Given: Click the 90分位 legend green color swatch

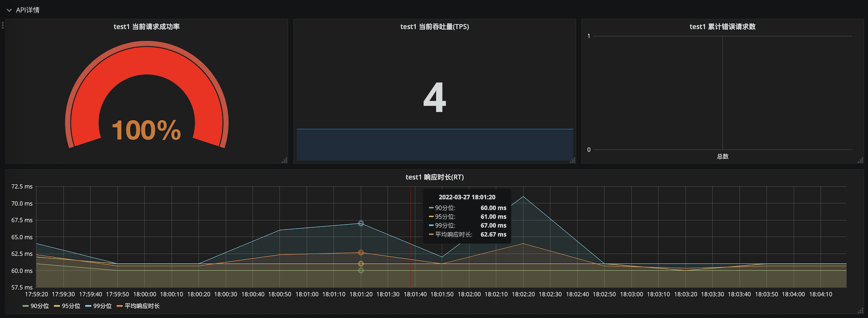Looking at the screenshot, I should [x=26, y=306].
